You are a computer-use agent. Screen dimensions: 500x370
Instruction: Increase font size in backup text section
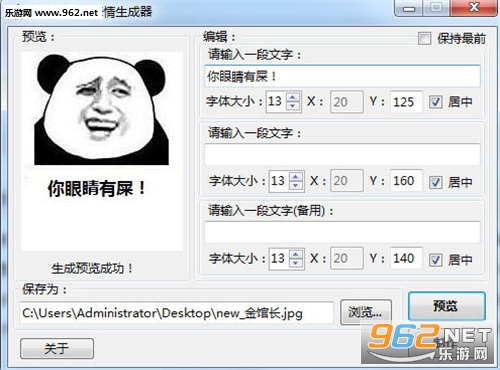[295, 255]
